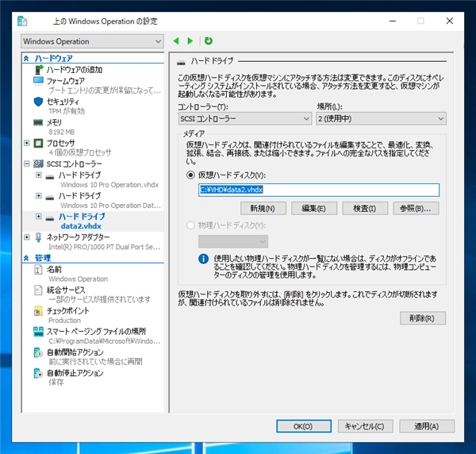The width and height of the screenshot is (476, 454).
Task: Click the green refresh icon
Action: (x=208, y=40)
